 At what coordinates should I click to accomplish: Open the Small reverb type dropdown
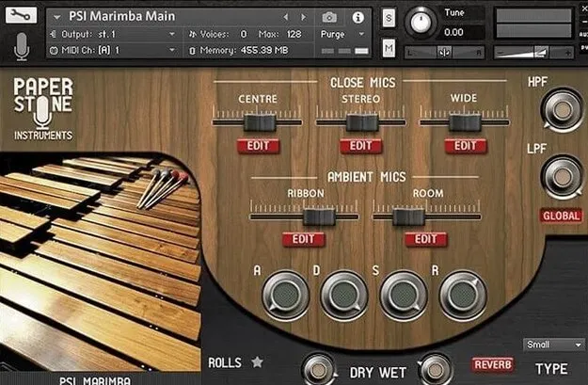(554, 345)
